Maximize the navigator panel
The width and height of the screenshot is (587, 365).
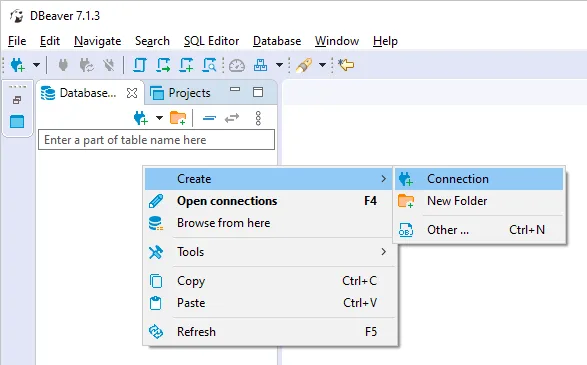coord(258,92)
